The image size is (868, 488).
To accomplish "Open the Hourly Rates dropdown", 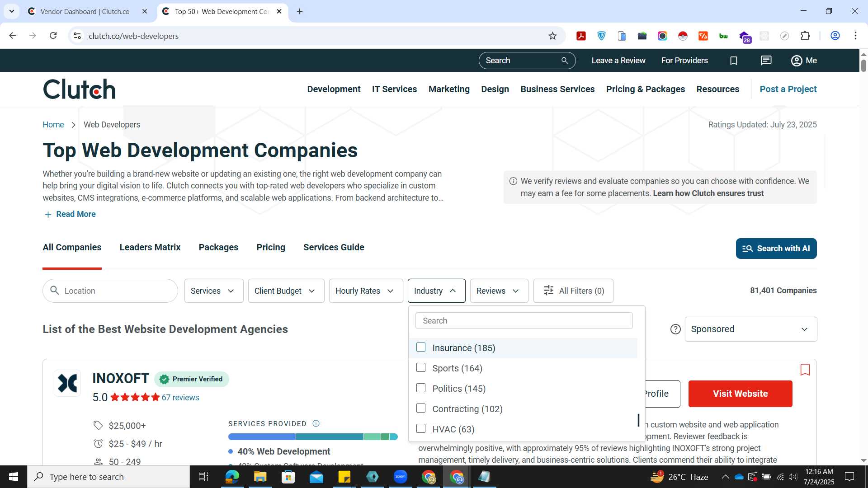I will tap(366, 291).
